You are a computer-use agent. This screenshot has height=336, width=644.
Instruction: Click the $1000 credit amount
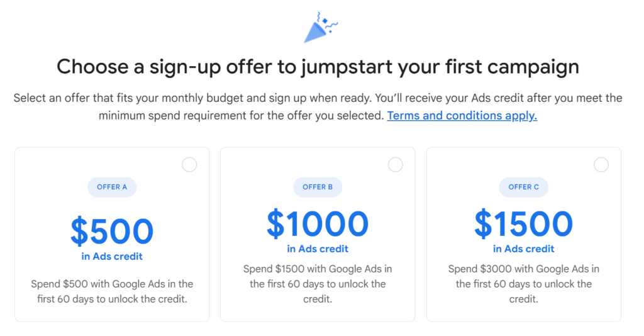click(x=318, y=224)
